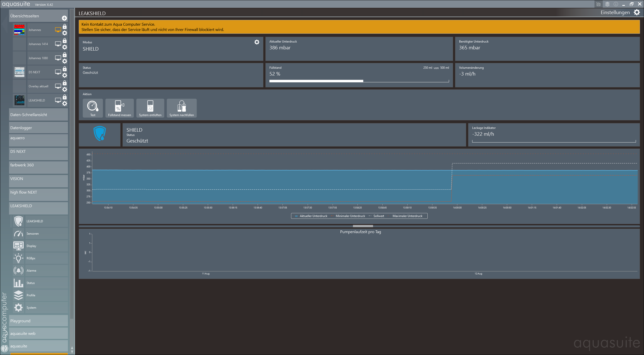Image resolution: width=644 pixels, height=355 pixels.
Task: Expand high flow NEXT section
Action: click(38, 195)
